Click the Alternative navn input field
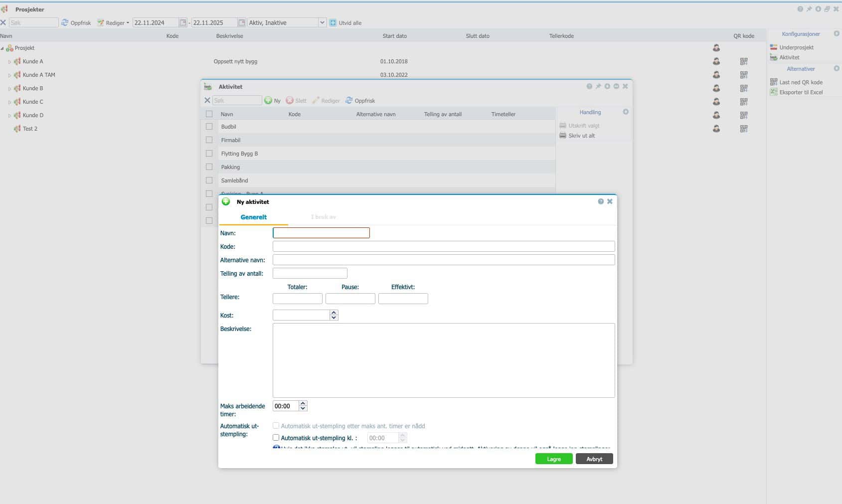Viewport: 842px width, 504px height. click(444, 260)
